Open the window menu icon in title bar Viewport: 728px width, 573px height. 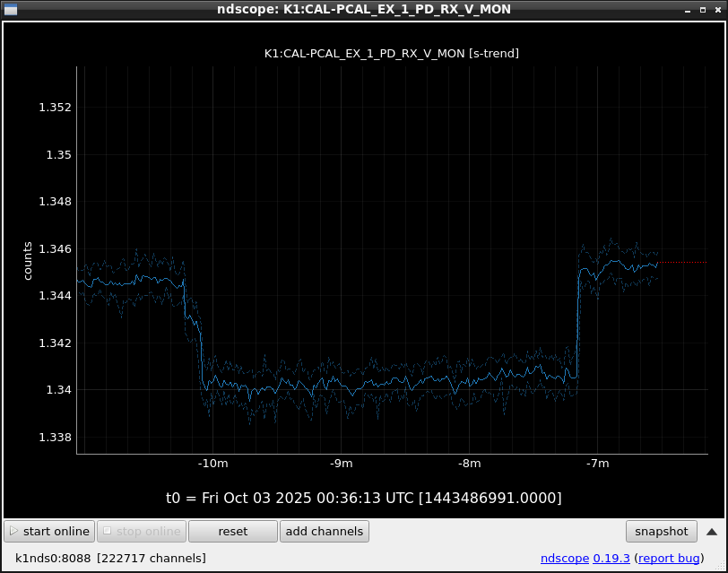[11, 10]
